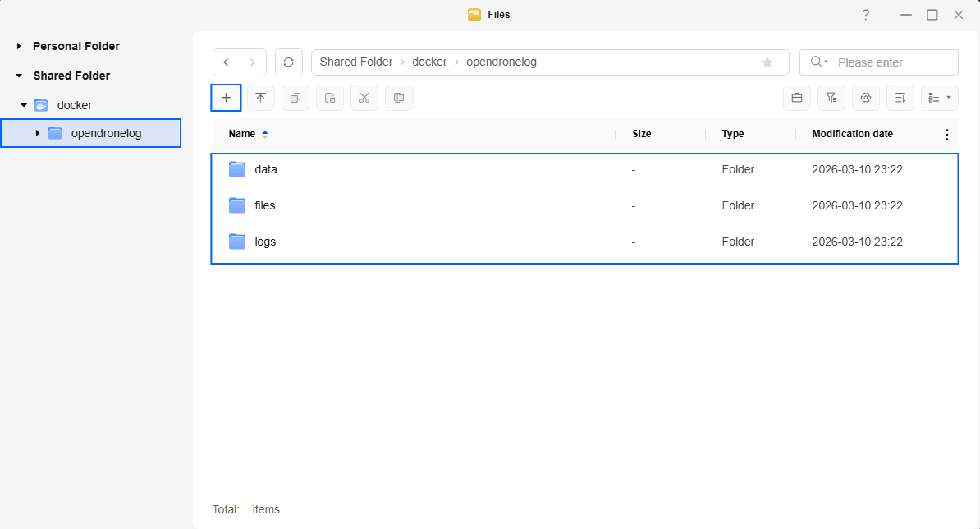Navigate back with the left arrow
The height and width of the screenshot is (529, 980).
coord(227,62)
